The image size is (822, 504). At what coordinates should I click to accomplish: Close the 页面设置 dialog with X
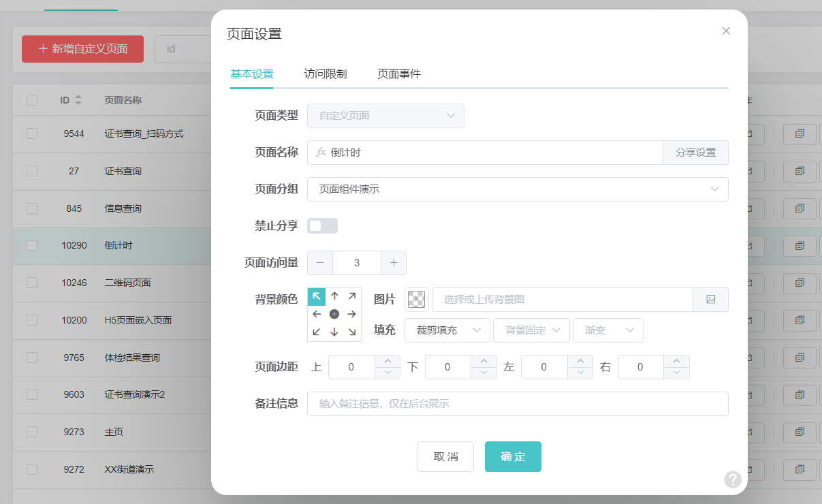[726, 31]
